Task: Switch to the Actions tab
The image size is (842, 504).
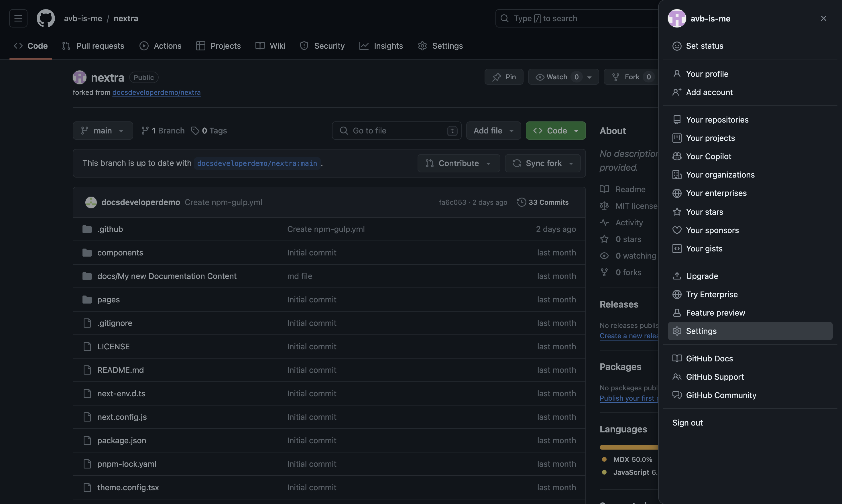Action: [x=160, y=46]
